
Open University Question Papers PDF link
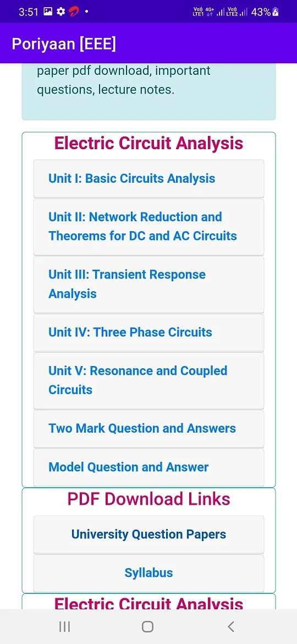148,534
